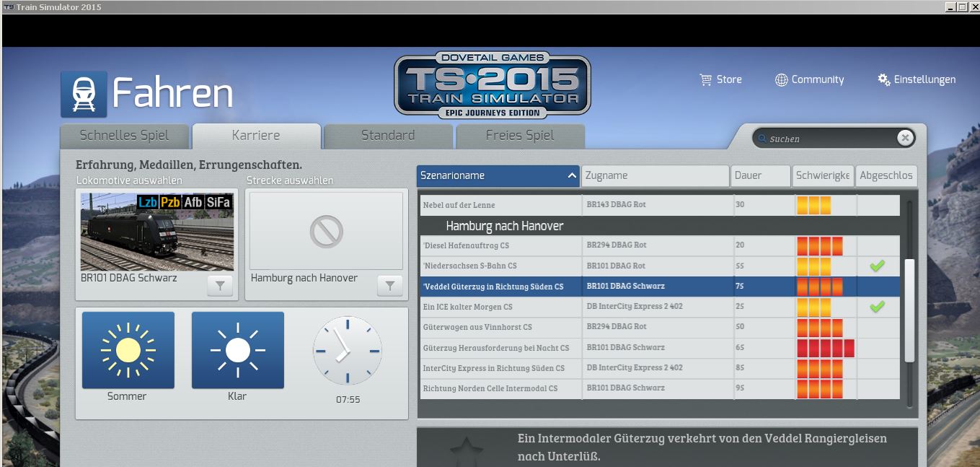Viewport: 980px width, 467px height.
Task: Click difficulty bars for Güterzug Herausforderung bei Nacht CS
Action: pyautogui.click(x=826, y=348)
